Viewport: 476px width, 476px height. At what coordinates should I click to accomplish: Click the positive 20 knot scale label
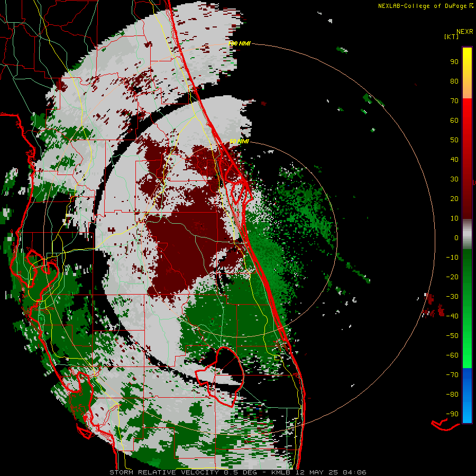point(454,199)
